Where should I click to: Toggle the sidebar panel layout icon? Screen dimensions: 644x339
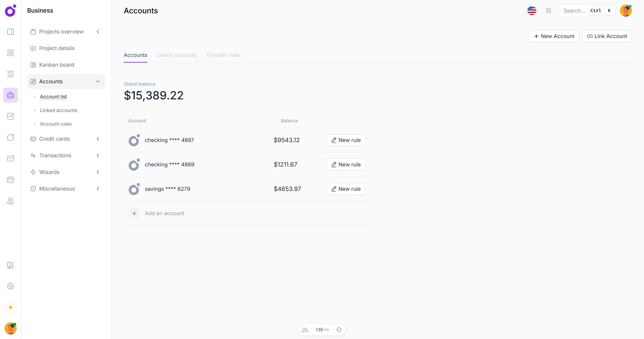(x=11, y=32)
